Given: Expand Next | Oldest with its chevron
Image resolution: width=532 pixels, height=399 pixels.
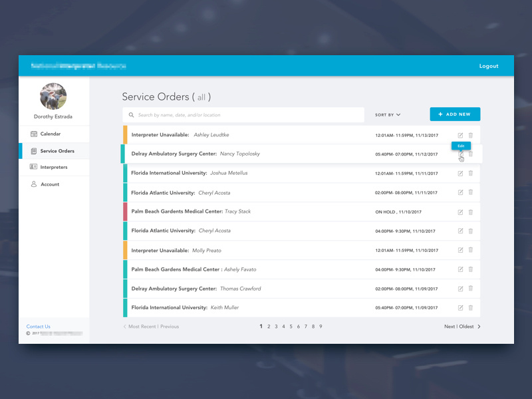Looking at the screenshot, I should click(477, 327).
